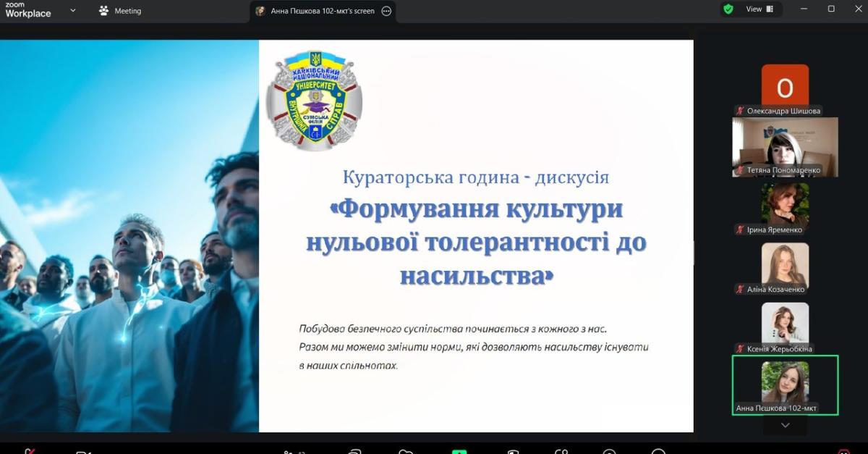Click the Meeting paw icon
This screenshot has width=868, height=454.
click(x=104, y=11)
